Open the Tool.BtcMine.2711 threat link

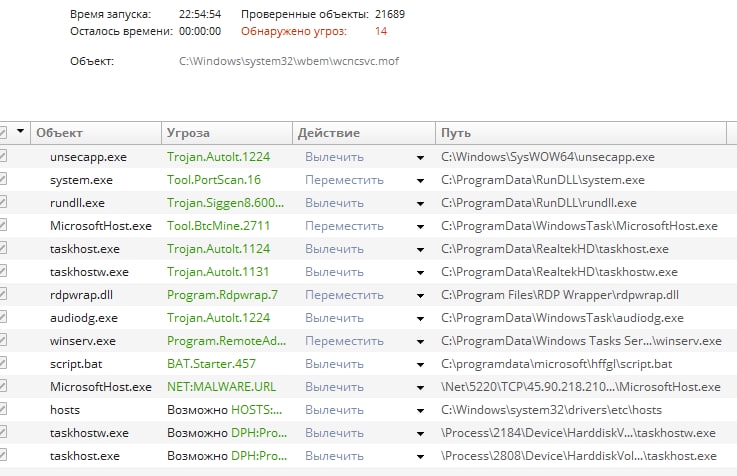tap(219, 226)
